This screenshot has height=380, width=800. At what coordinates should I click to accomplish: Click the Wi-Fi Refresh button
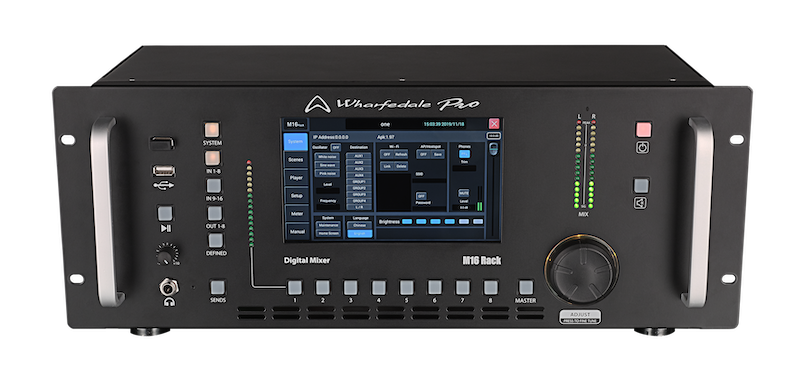point(401,154)
